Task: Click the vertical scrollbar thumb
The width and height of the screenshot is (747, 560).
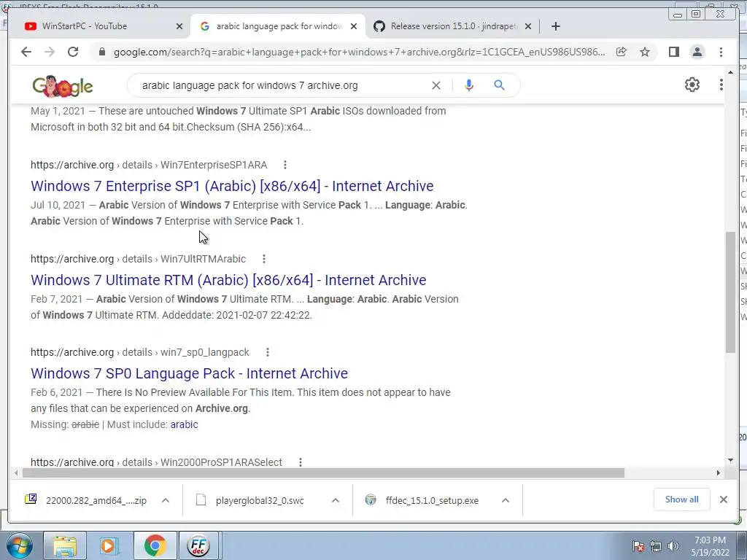Action: pyautogui.click(x=730, y=292)
